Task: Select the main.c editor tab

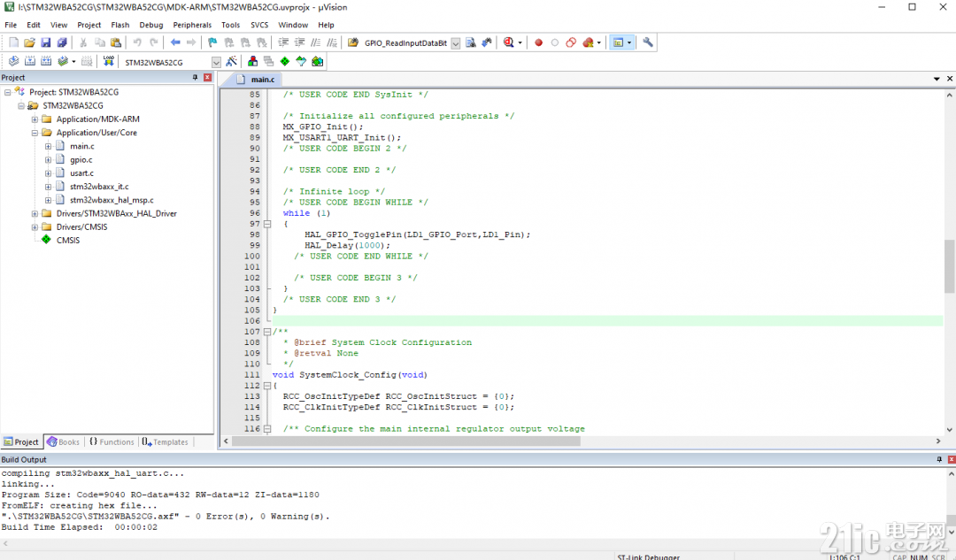Action: pos(257,80)
